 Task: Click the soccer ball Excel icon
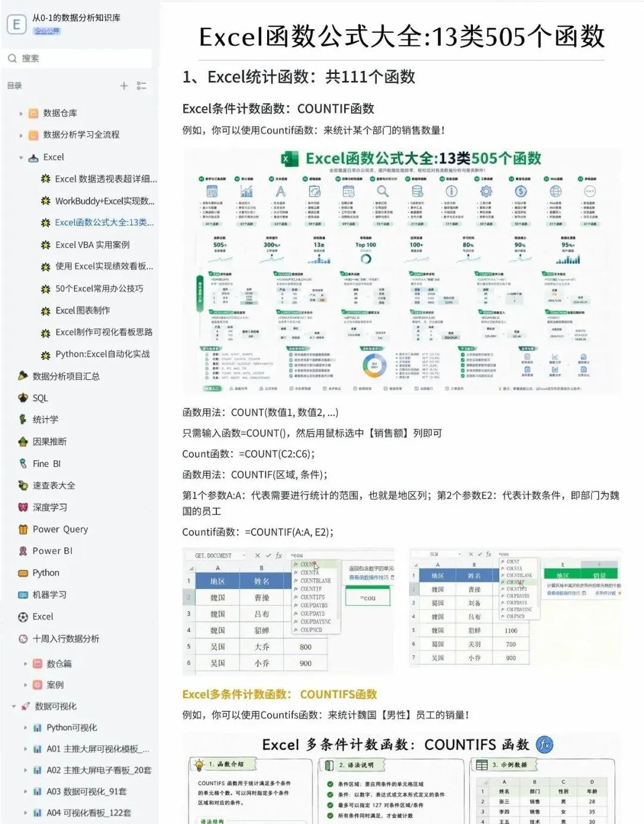(x=23, y=617)
